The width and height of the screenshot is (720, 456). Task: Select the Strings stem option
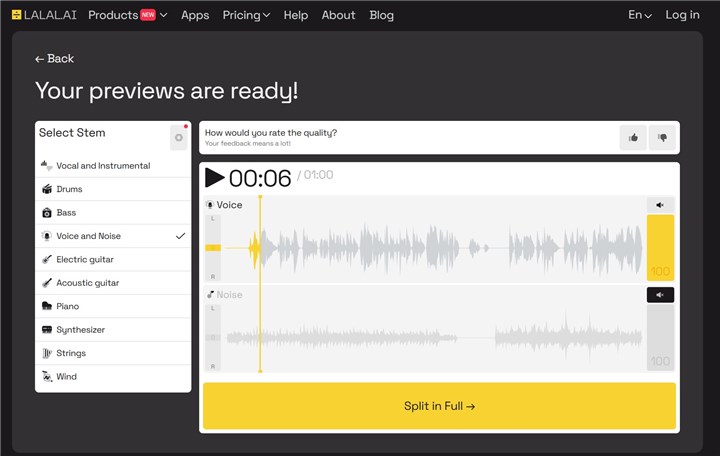pyautogui.click(x=113, y=353)
